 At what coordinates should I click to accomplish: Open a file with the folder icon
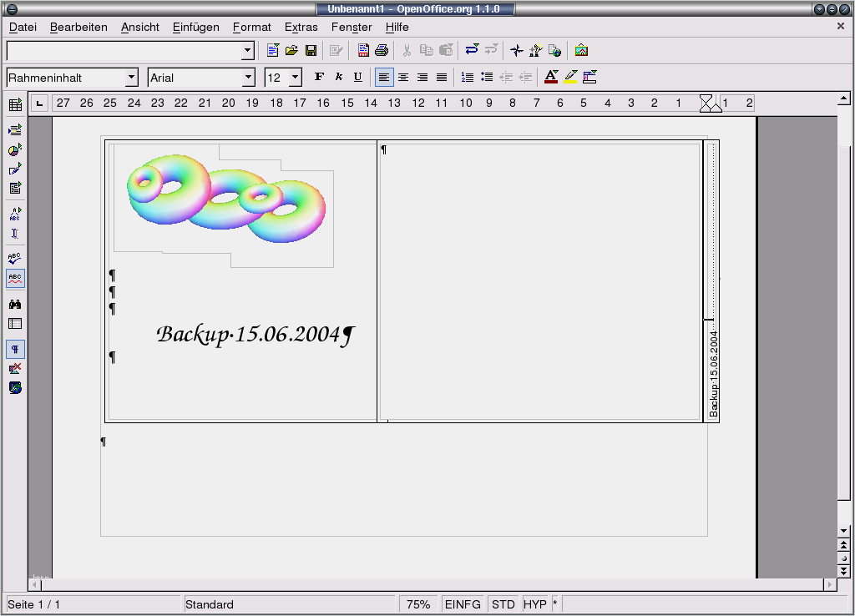pyautogui.click(x=291, y=51)
